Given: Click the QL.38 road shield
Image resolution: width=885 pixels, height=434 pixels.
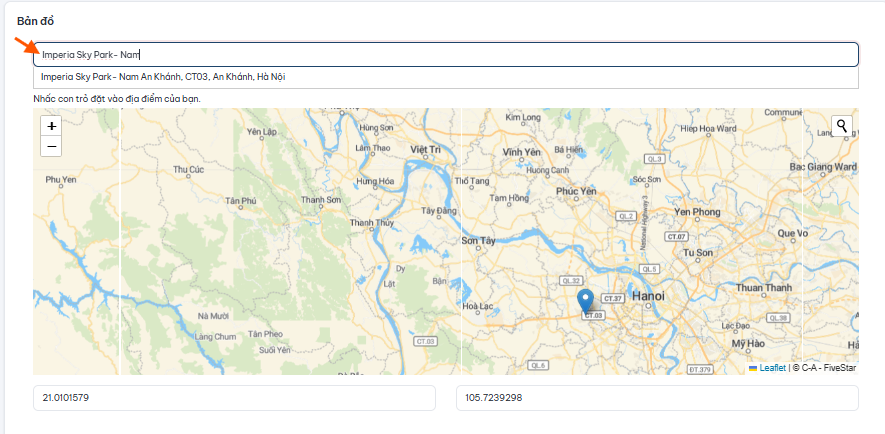Looking at the screenshot, I should (x=778, y=318).
